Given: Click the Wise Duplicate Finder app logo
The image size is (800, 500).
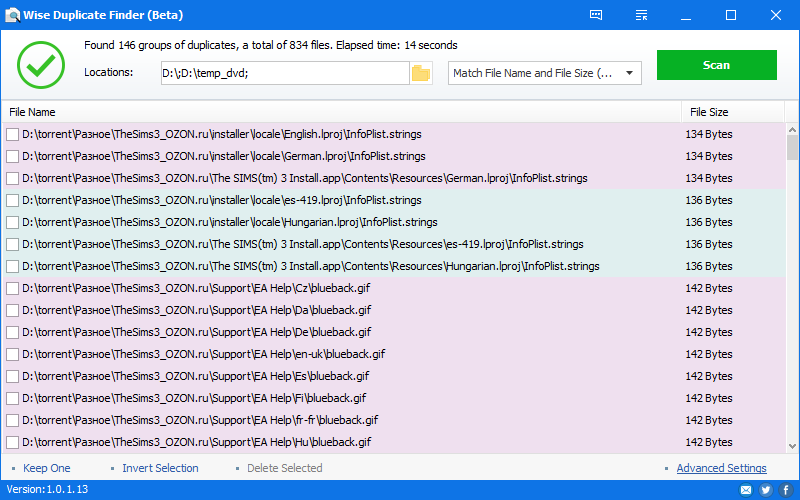Looking at the screenshot, I should point(12,15).
